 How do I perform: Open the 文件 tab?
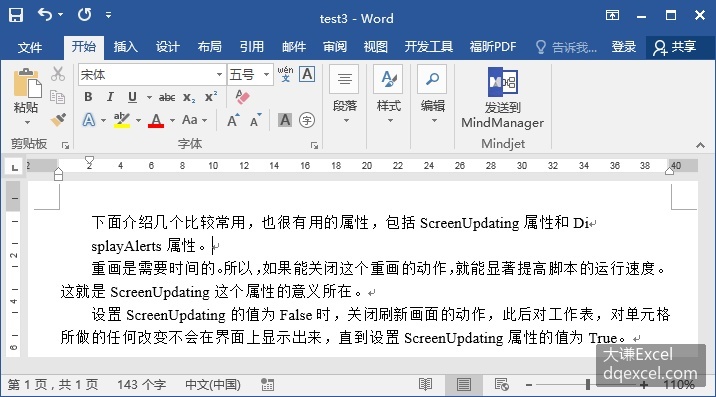point(30,47)
